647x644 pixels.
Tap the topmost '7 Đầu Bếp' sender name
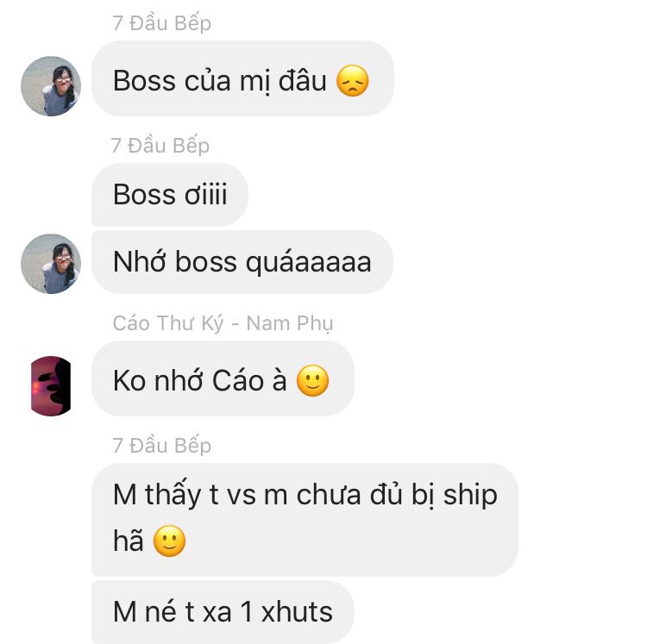(x=162, y=23)
